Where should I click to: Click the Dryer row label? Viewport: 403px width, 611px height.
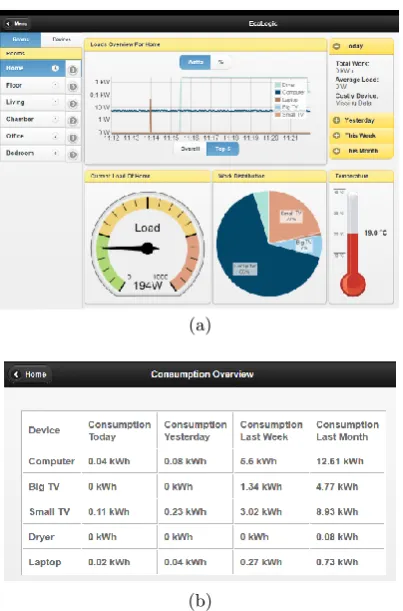tap(41, 537)
